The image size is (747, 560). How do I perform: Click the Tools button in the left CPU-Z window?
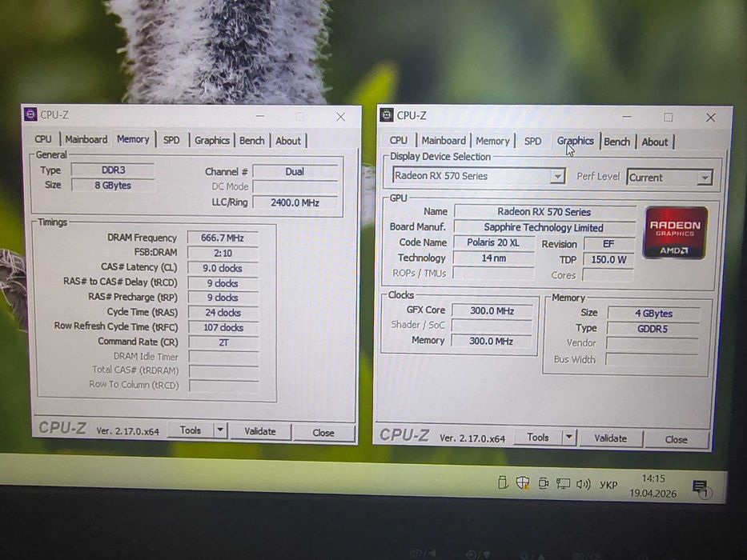(x=191, y=430)
